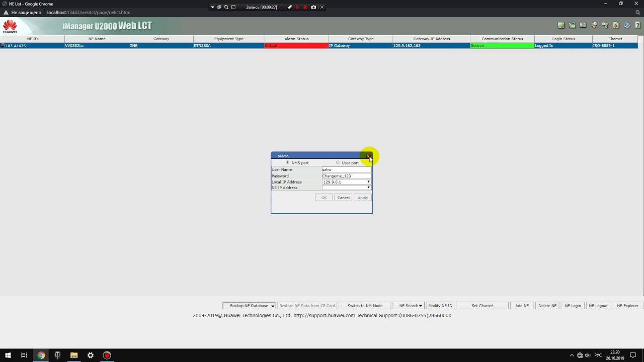Click the browser address bar URL
Screen dimensions: 644x362
[x=89, y=13]
